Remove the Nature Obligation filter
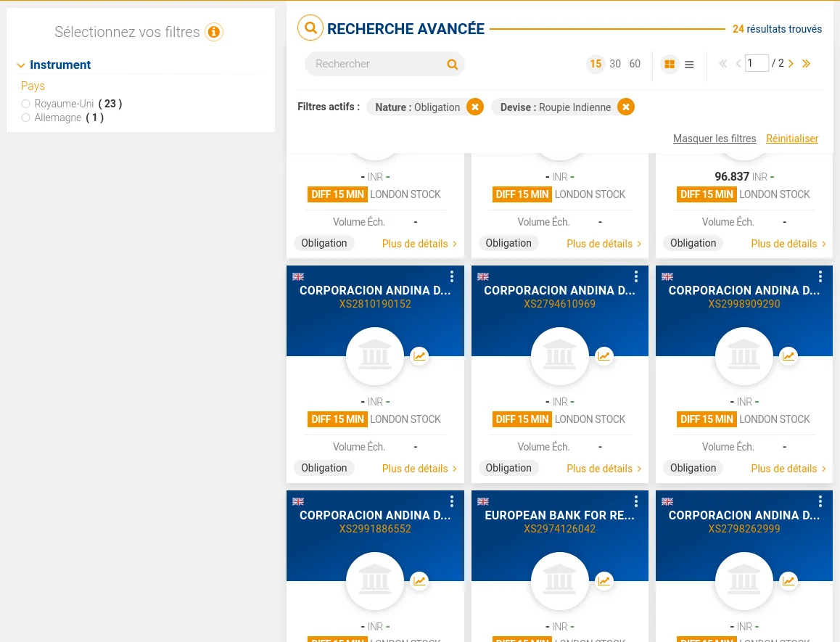Screen dimensions: 840x642 (x=474, y=107)
